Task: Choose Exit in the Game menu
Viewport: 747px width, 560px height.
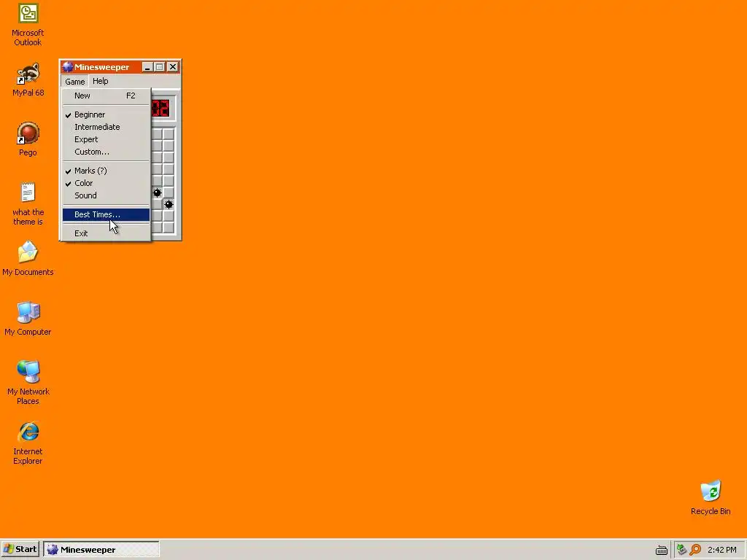Action: tap(106, 233)
